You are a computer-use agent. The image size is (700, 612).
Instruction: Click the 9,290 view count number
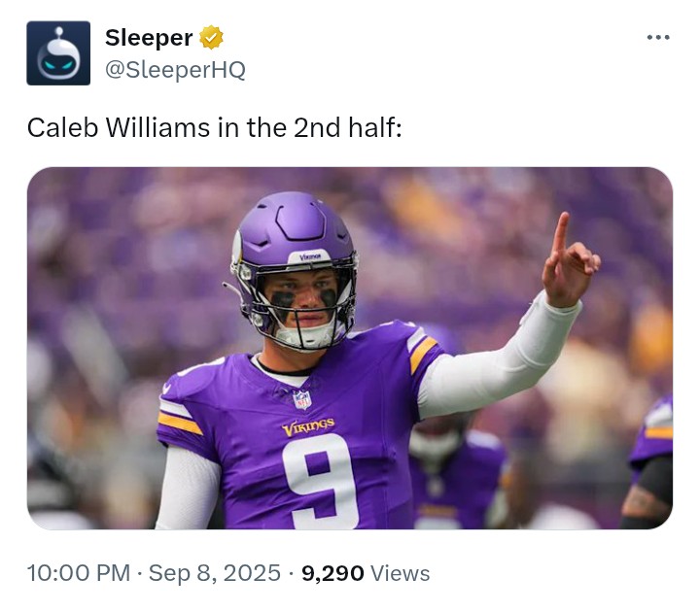pyautogui.click(x=332, y=574)
